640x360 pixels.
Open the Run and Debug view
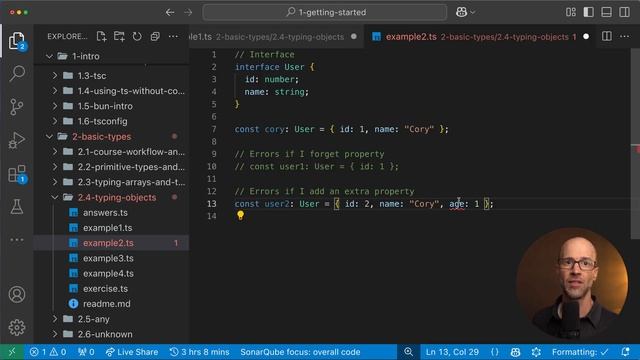(x=17, y=140)
